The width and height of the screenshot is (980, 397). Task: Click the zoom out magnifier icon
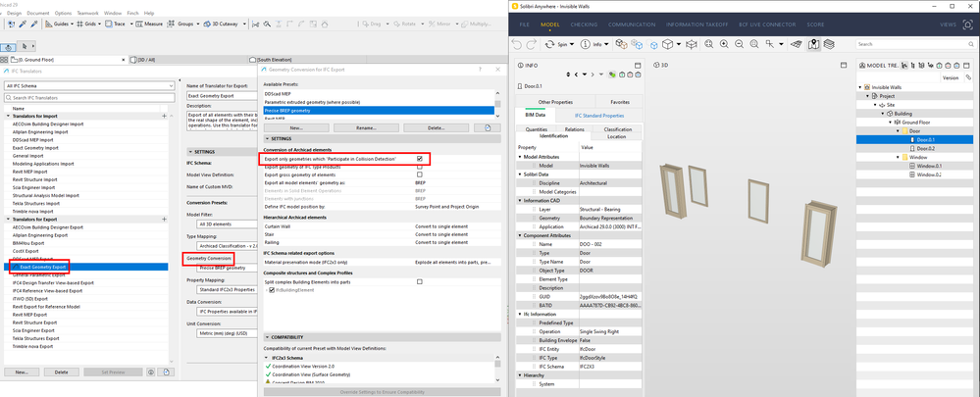[739, 44]
